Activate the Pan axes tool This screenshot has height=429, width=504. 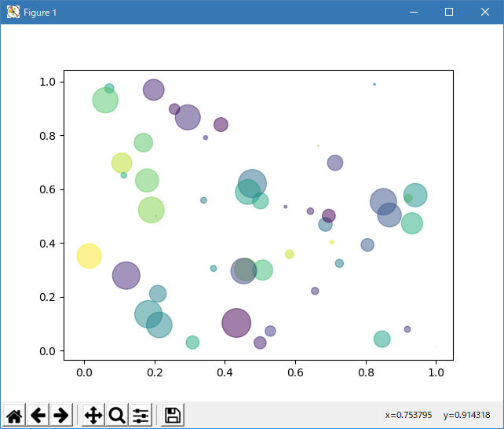click(93, 415)
